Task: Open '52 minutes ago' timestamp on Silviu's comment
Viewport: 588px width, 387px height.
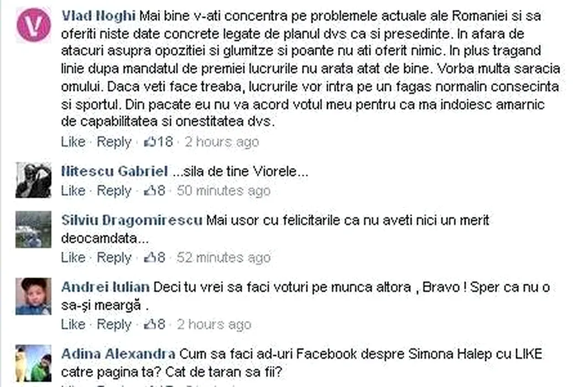Action: pos(223,258)
